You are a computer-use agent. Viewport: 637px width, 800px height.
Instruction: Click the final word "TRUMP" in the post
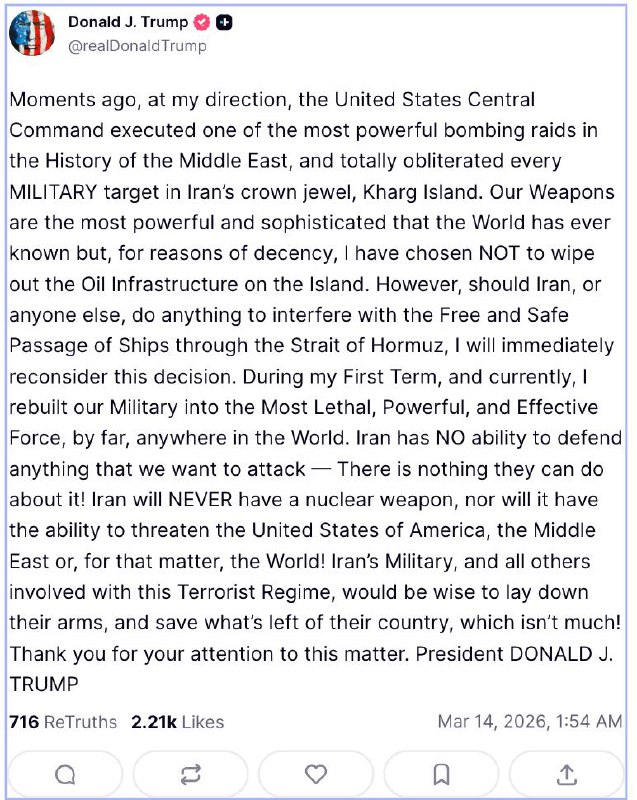point(43,687)
